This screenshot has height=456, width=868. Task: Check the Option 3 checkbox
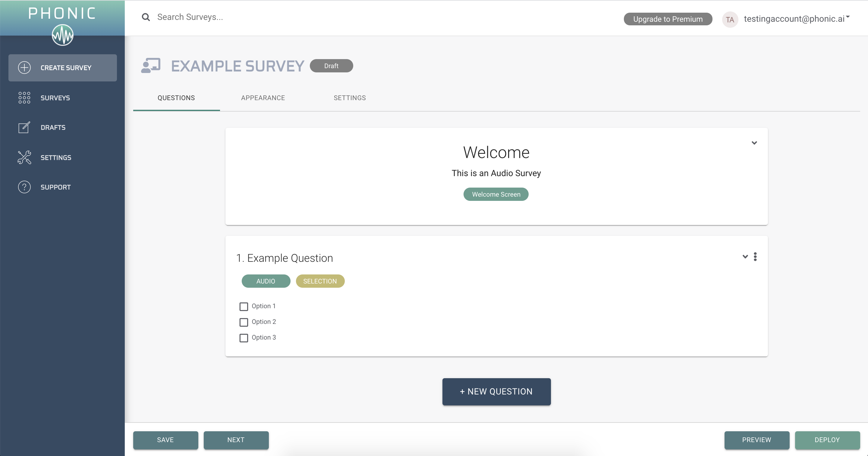244,338
